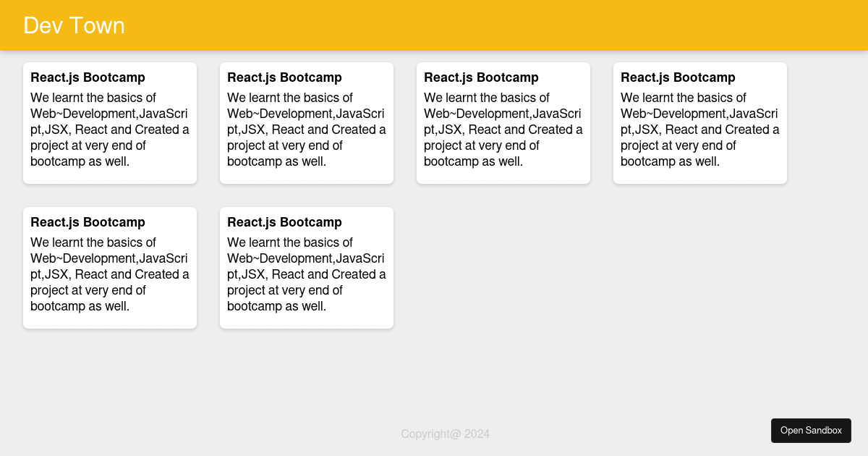
Task: Click the description text of sixth card
Action: (x=306, y=274)
